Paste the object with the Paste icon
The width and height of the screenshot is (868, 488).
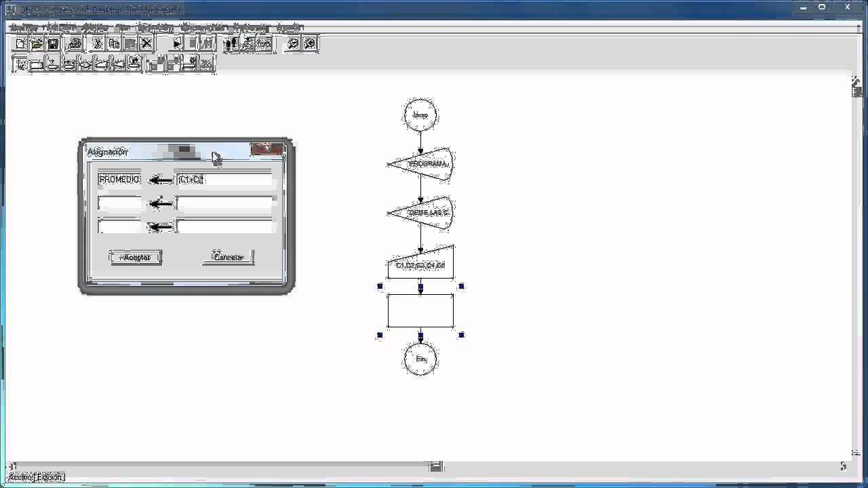click(130, 43)
